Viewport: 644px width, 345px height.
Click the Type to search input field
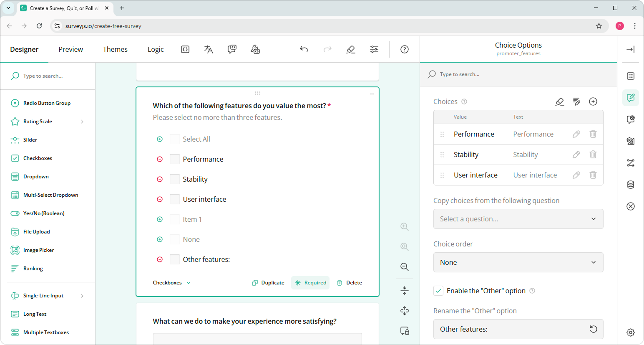(48, 76)
